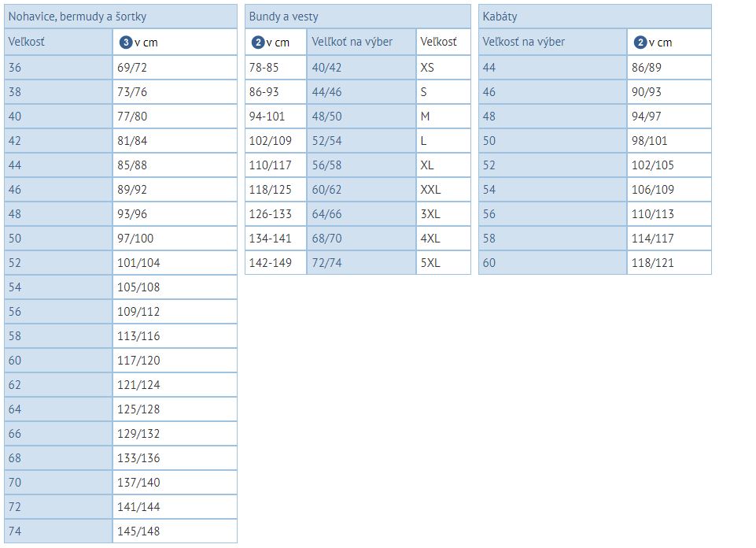
Task: Select the Bundy a vesty table header
Action: point(358,17)
